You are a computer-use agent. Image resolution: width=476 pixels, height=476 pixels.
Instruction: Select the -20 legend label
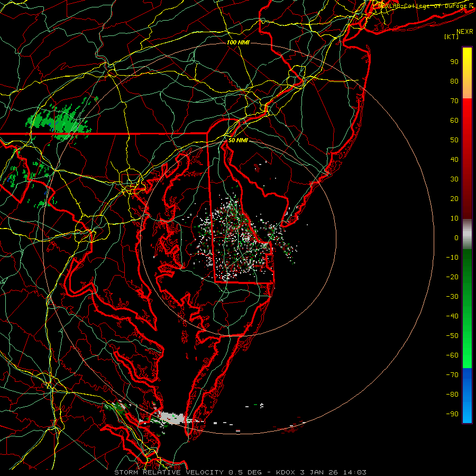[x=452, y=277]
